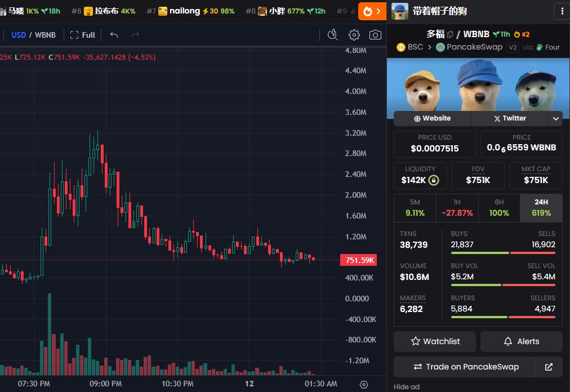Viewport: 570px width, 392px height.
Task: Expand the social links chevron beside Twitter
Action: 556,118
